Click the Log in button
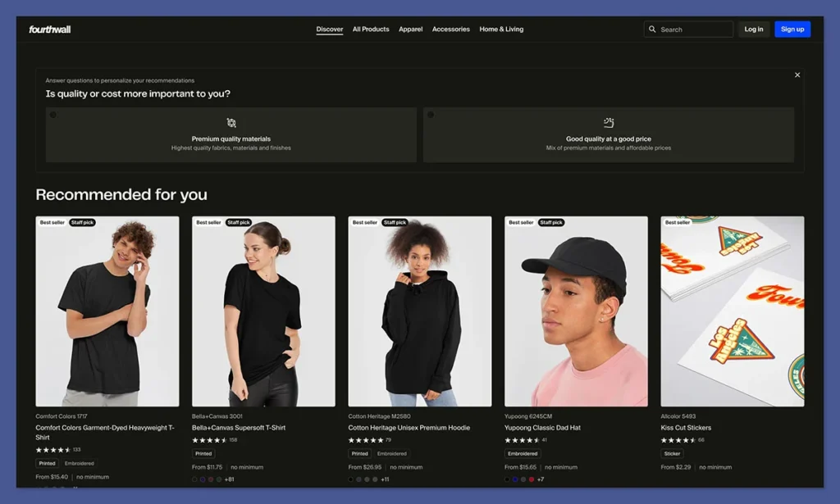840x504 pixels. 753,30
